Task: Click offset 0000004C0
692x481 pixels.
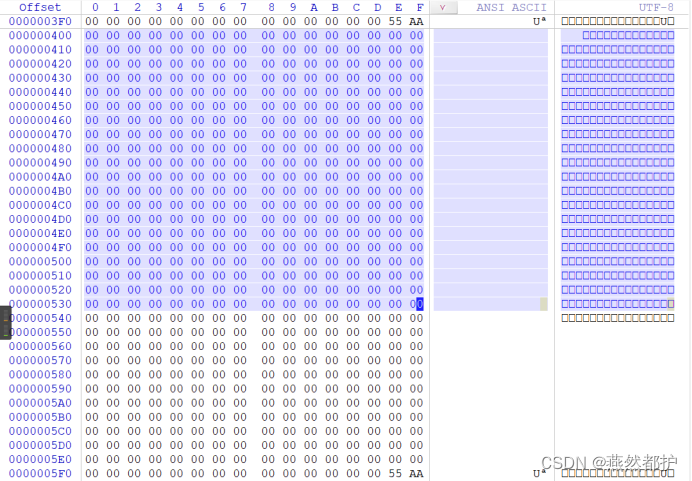Action: pyautogui.click(x=40, y=205)
